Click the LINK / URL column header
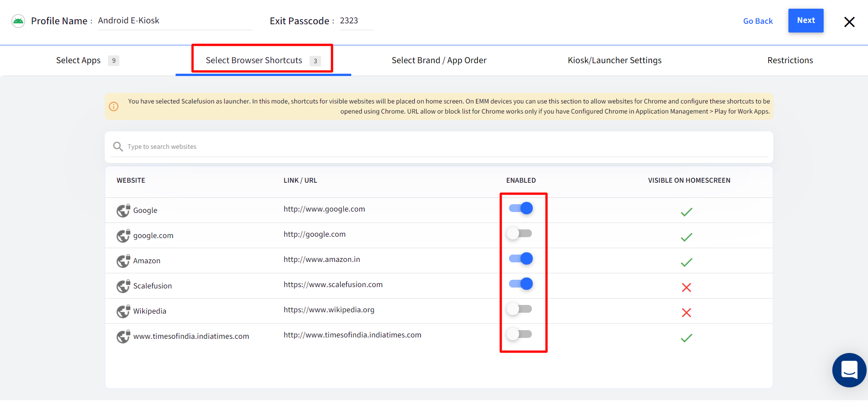 click(x=300, y=180)
